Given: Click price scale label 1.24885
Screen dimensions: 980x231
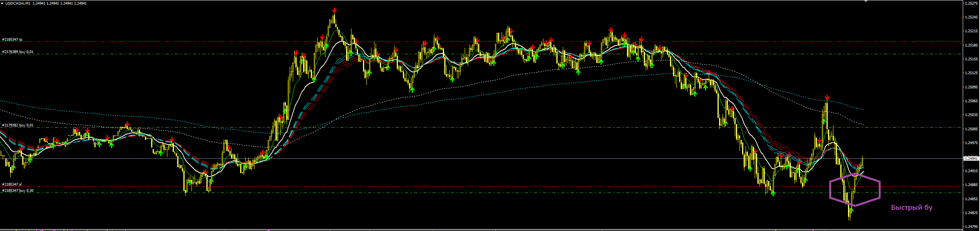Looking at the screenshot, I should pos(971,185).
